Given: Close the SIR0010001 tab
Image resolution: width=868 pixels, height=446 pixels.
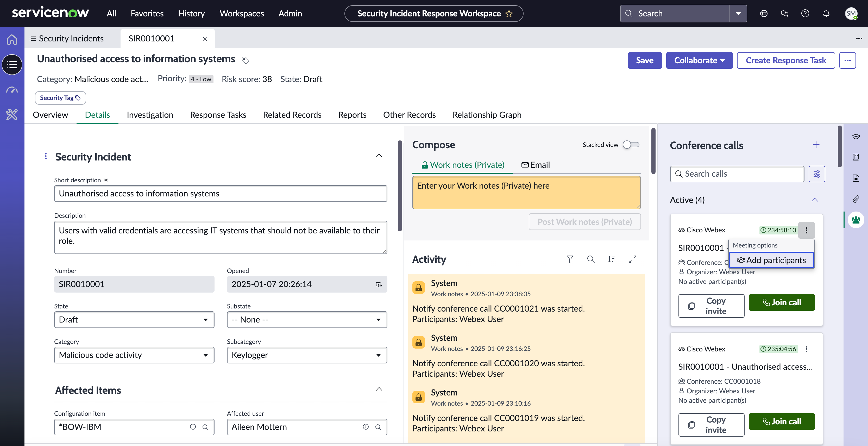Looking at the screenshot, I should click(x=205, y=39).
